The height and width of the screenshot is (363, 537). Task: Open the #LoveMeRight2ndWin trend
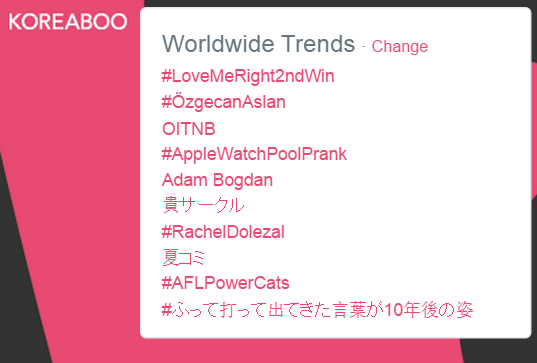248,76
